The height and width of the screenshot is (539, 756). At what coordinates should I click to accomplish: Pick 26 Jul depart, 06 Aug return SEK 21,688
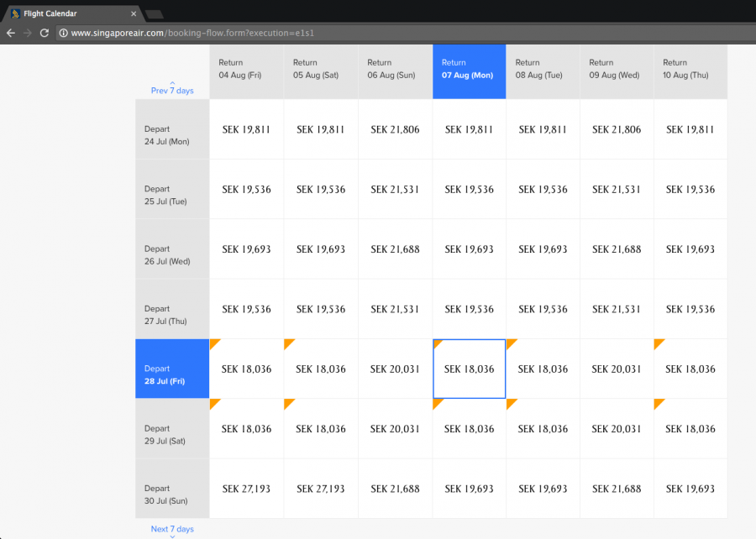[395, 249]
